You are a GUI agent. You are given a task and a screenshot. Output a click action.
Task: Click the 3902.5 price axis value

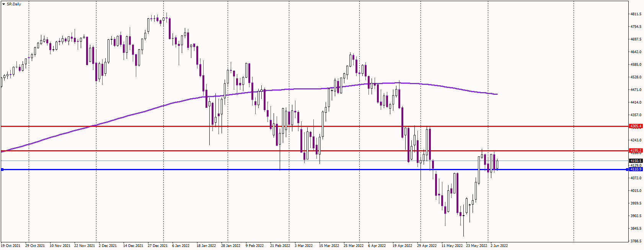(636, 216)
